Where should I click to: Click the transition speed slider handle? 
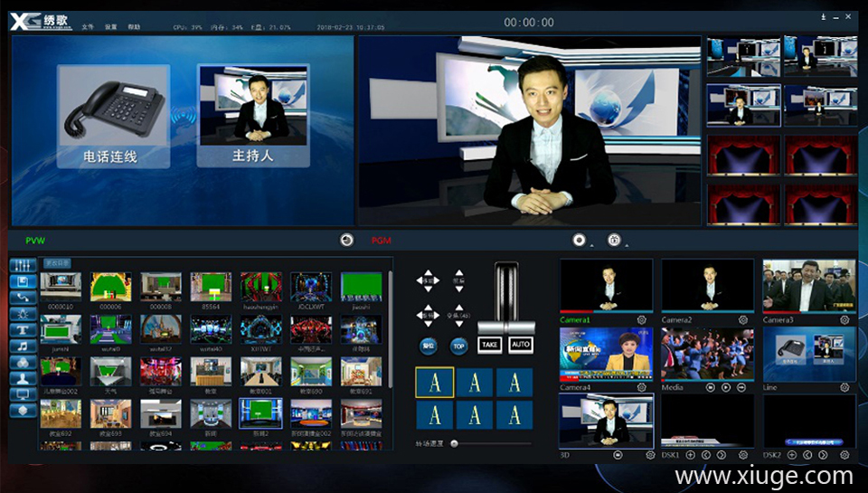click(454, 443)
